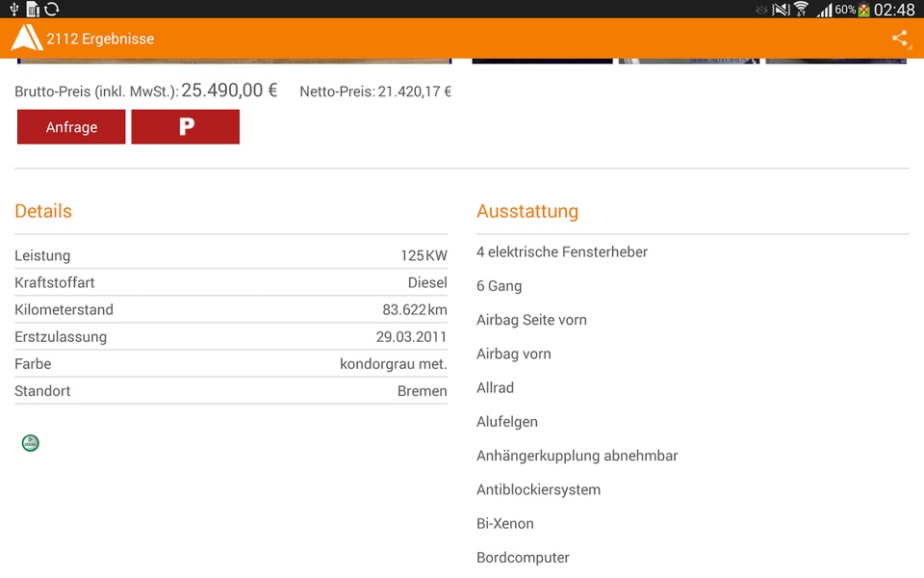This screenshot has height=578, width=924.
Task: Select the Kilometerstand value 83.622 km
Action: point(414,309)
